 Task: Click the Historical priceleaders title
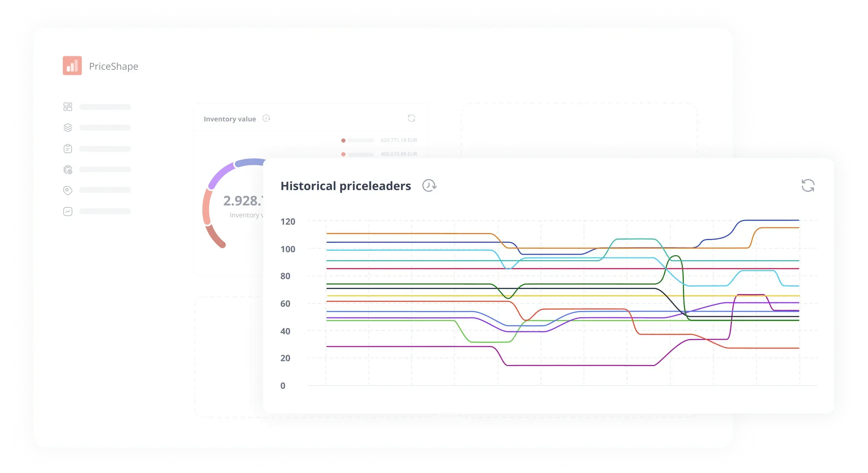coord(346,186)
